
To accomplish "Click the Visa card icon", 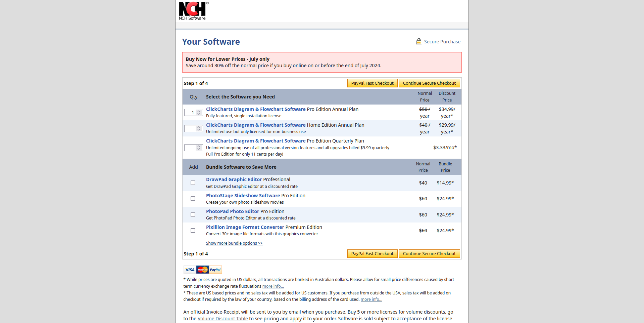I will [190, 270].
